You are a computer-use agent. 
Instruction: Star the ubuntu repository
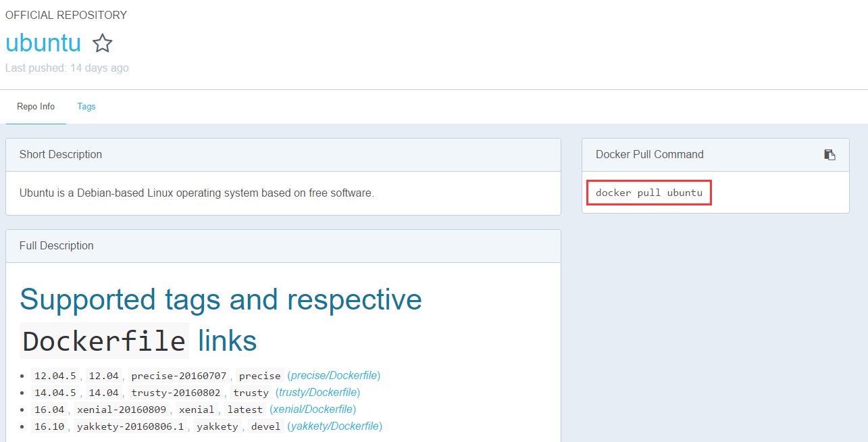[x=103, y=44]
